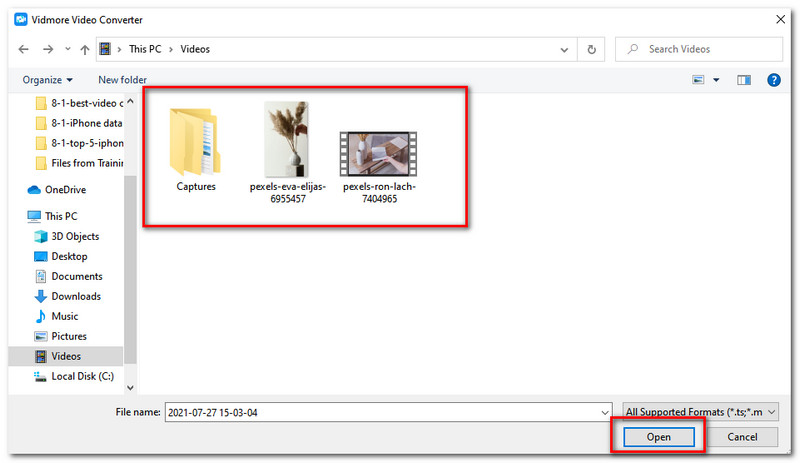
Task: Close the Vidmore file dialog
Action: 780,19
